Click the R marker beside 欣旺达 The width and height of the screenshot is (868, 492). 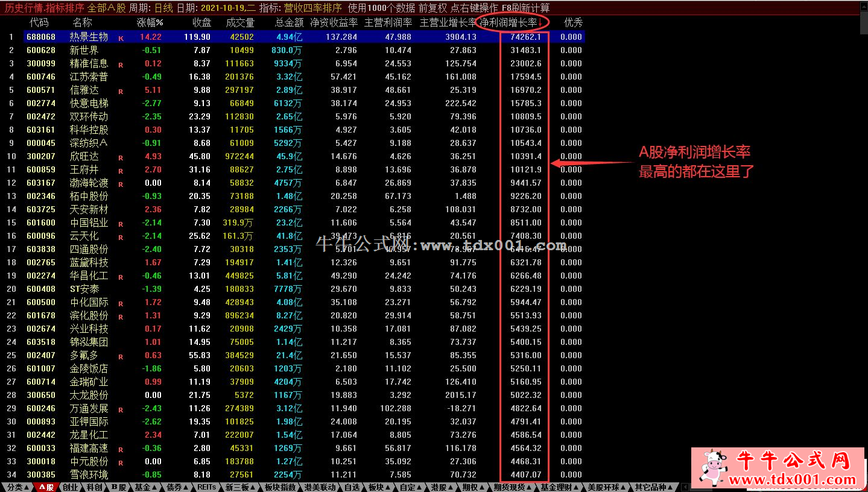121,158
